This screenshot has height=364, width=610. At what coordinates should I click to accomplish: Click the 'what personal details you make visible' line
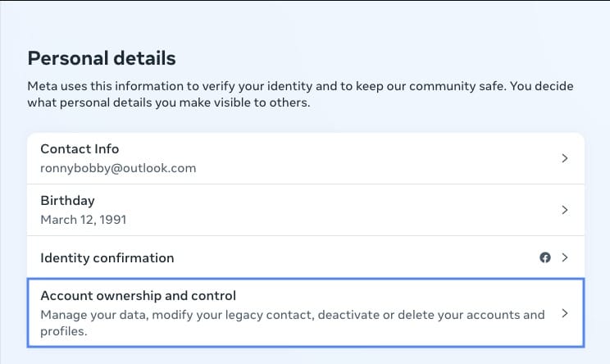[x=169, y=102]
